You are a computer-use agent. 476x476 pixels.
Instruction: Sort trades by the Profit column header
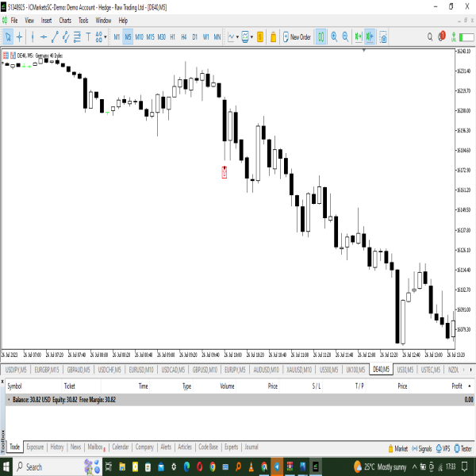(457, 386)
